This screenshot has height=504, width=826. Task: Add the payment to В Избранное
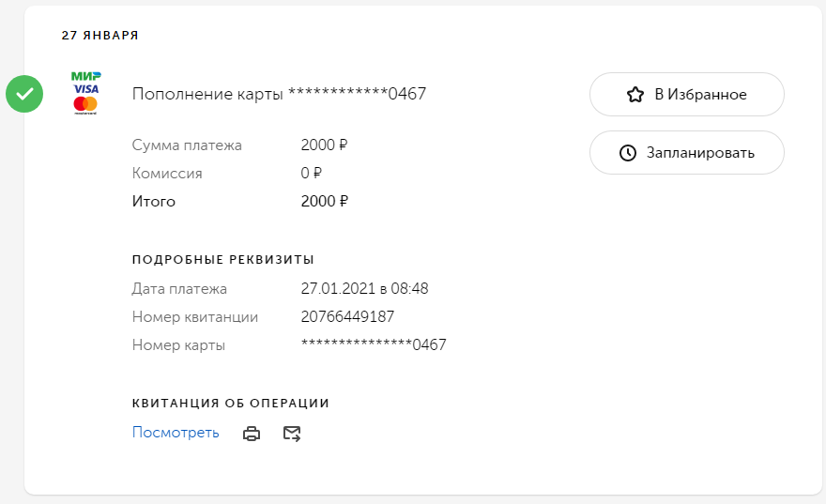coord(686,95)
